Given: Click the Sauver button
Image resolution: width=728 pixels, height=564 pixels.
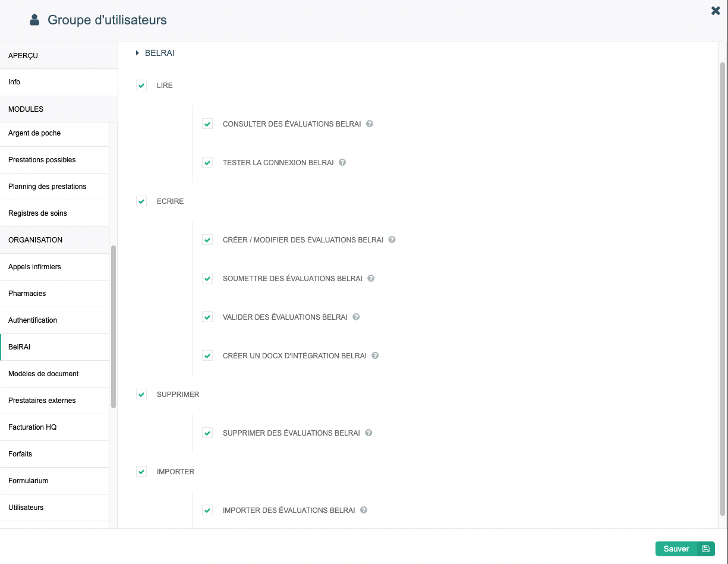Looking at the screenshot, I should click(685, 549).
